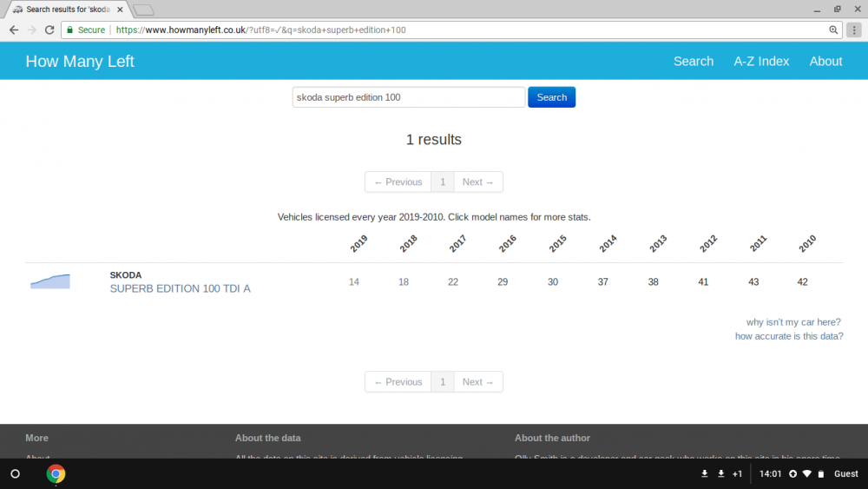The width and height of the screenshot is (868, 489).
Task: Click the 2010 value 42
Action: 802,282
